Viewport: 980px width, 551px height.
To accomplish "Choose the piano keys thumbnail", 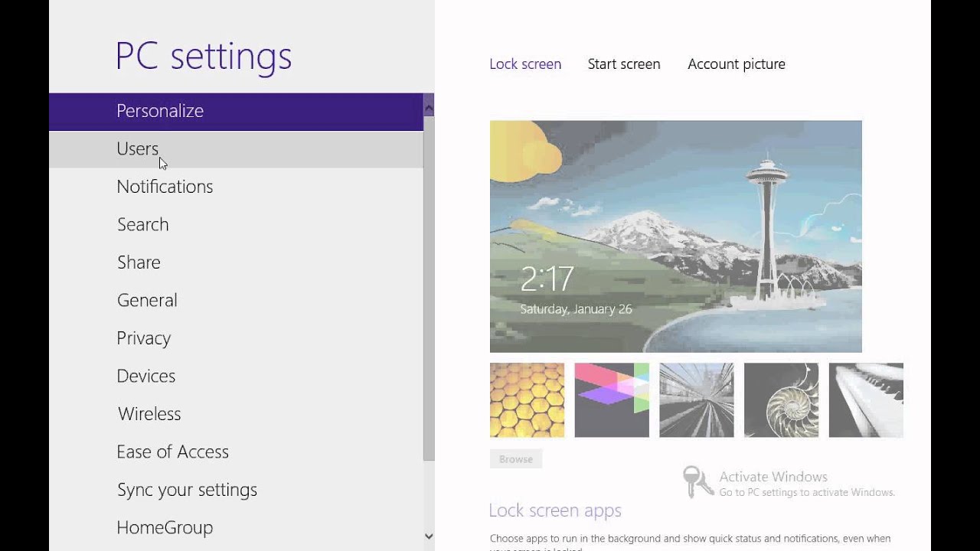I will (x=866, y=400).
